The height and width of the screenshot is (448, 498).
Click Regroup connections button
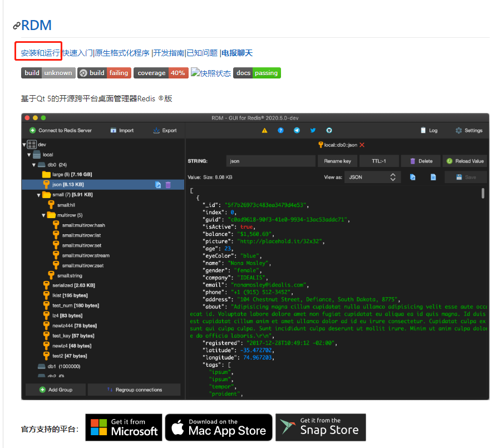tap(134, 390)
